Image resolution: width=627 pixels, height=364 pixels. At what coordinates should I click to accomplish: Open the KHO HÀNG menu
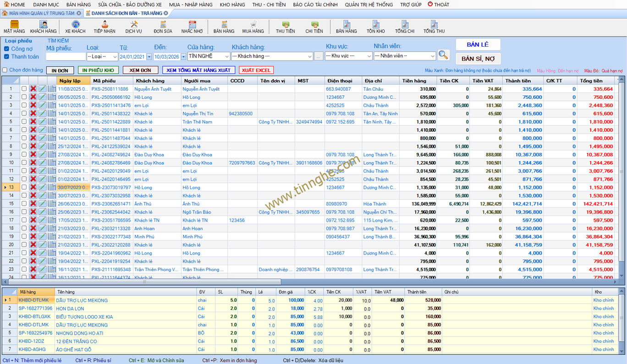(232, 5)
